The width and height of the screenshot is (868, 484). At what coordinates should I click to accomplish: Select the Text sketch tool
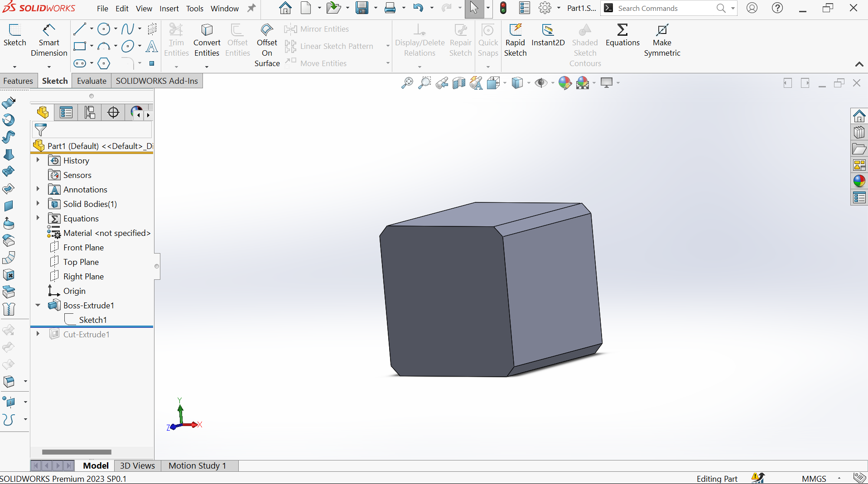(152, 46)
